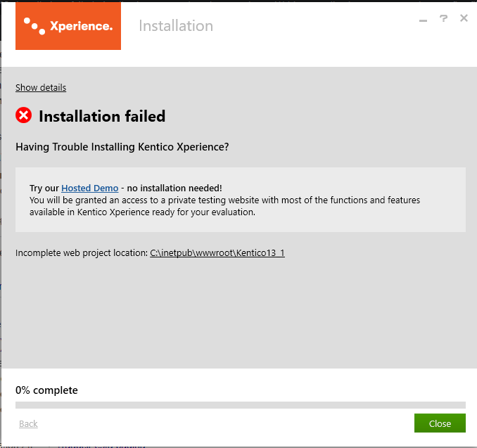Image resolution: width=477 pixels, height=448 pixels.
Task: Click the 0% complete label
Action: click(x=47, y=390)
